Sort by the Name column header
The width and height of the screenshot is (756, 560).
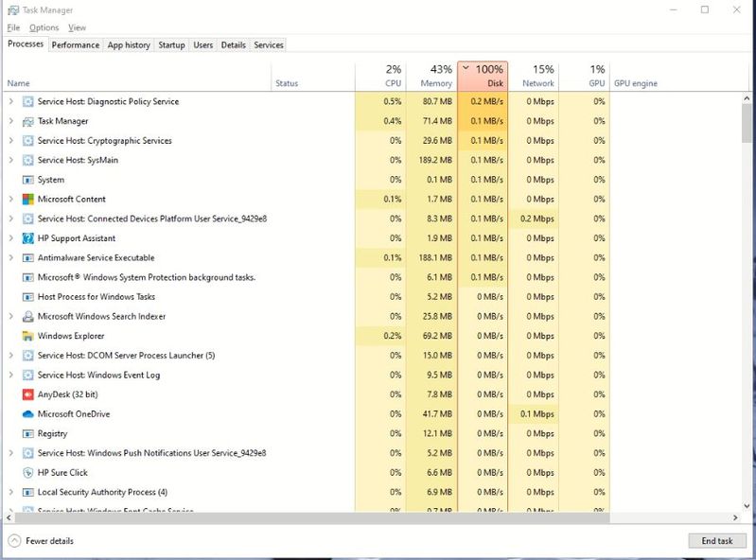click(137, 76)
